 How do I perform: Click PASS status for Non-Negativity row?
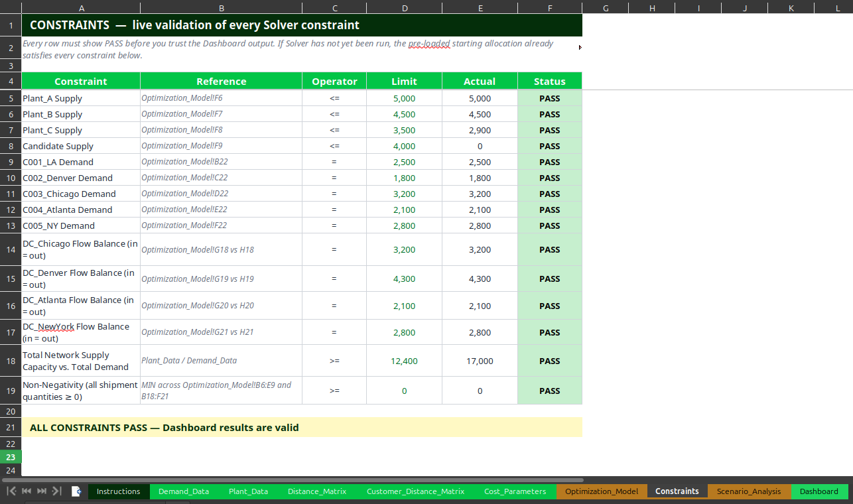coord(550,391)
